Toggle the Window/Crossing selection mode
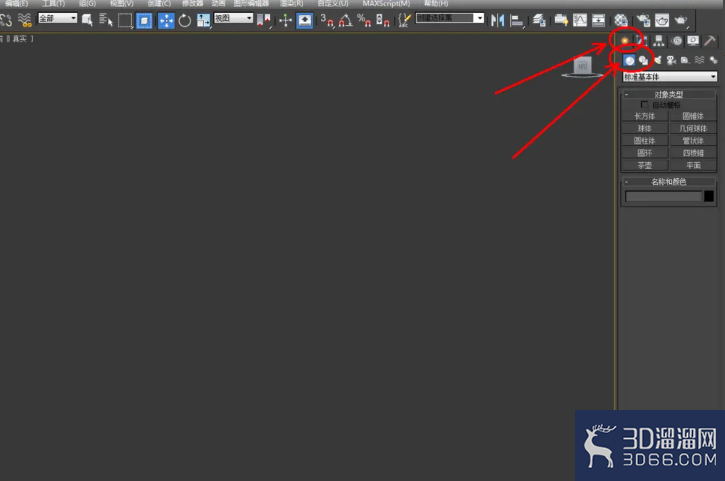Screen dimensions: 725x481 [x=144, y=20]
